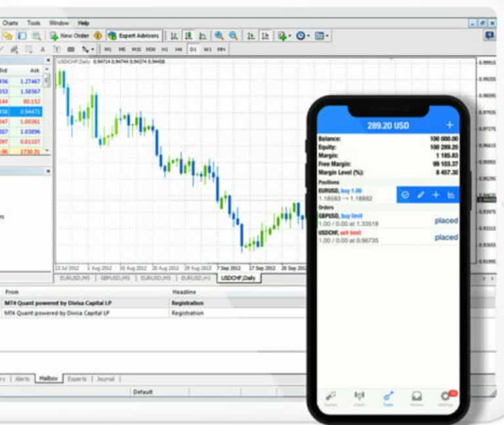
Task: Open the first Registration mailbox message
Action: point(187,304)
